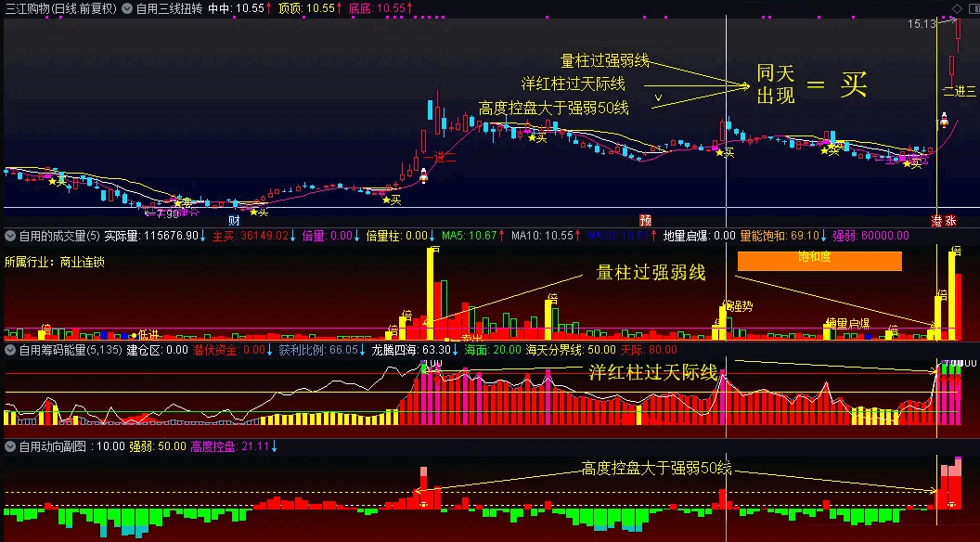Click the 建仓区: 0.00 readout
980x542 pixels.
(x=158, y=350)
